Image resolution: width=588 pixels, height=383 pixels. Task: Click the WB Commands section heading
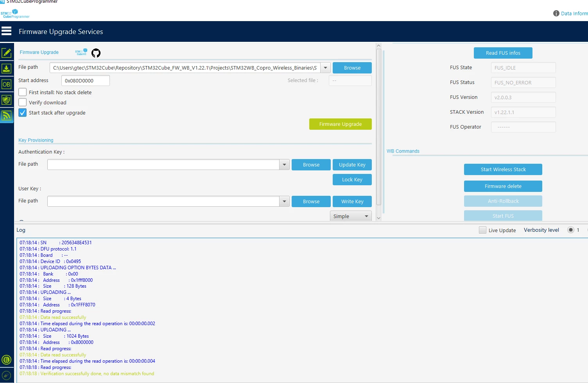[x=403, y=151]
